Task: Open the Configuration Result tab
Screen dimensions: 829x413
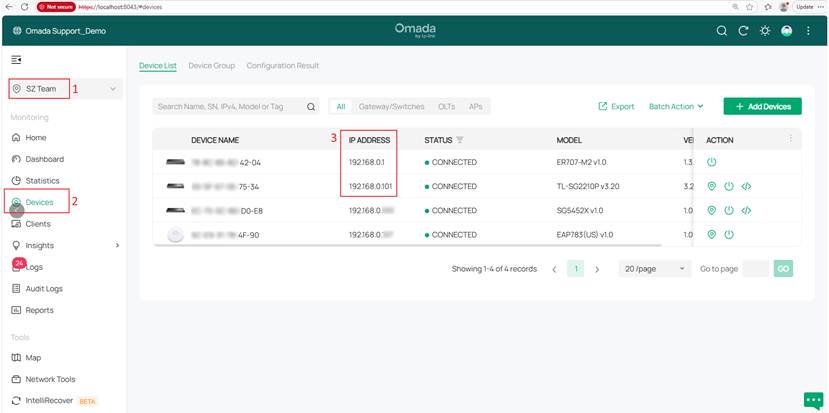Action: pos(282,66)
